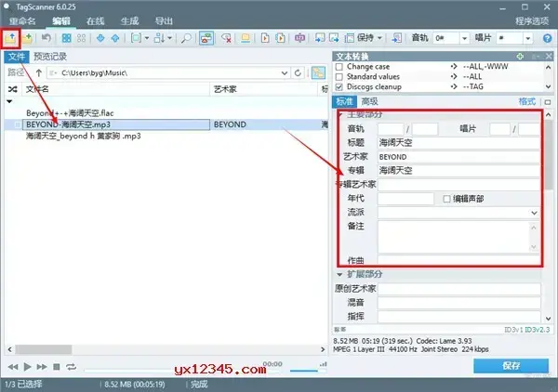Image resolution: width=558 pixels, height=392 pixels.
Task: Click the ID3v2.3 tag label
Action: (538, 330)
